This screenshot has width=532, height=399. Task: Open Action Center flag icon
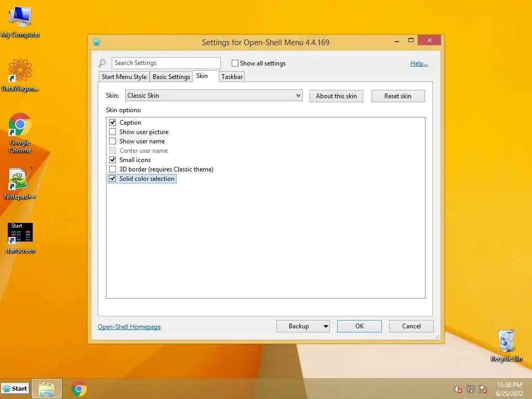click(483, 389)
